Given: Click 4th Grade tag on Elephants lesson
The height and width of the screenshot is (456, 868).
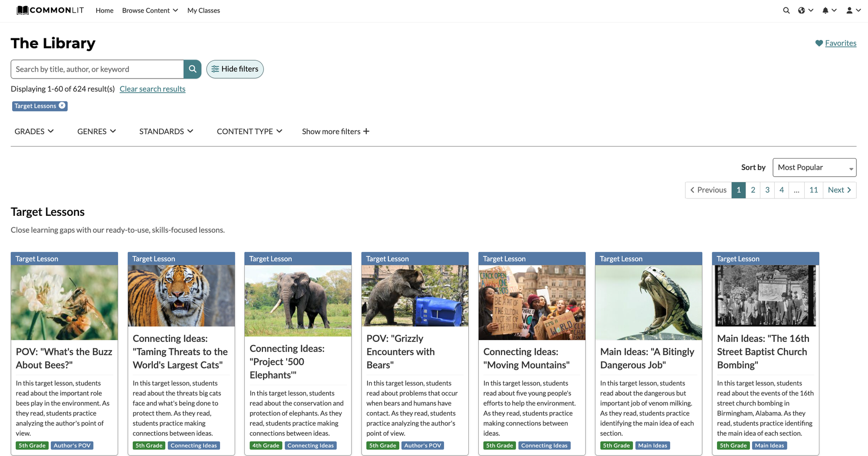Looking at the screenshot, I should click(x=266, y=446).
